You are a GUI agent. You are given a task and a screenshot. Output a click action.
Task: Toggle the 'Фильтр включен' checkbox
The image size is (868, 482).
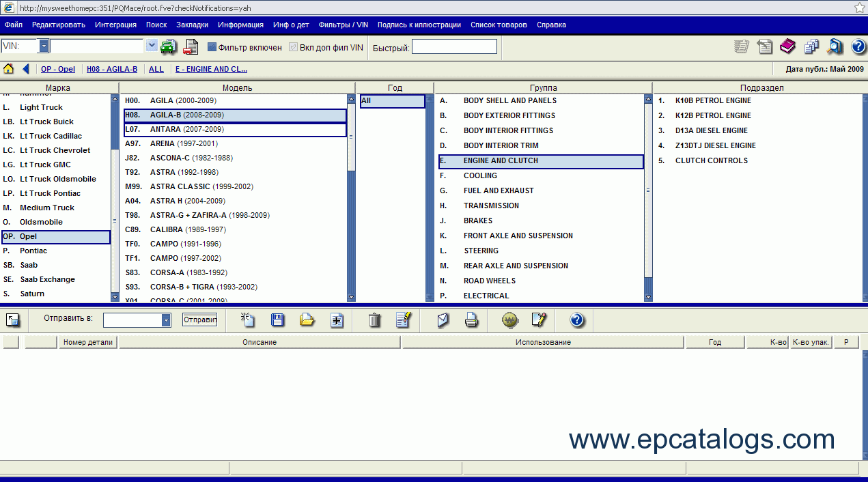pos(212,47)
